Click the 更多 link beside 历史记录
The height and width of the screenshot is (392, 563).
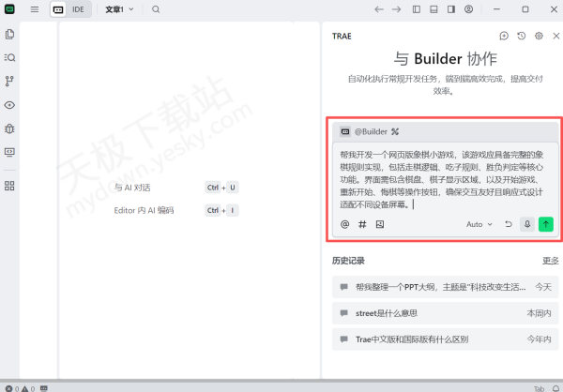(x=550, y=260)
